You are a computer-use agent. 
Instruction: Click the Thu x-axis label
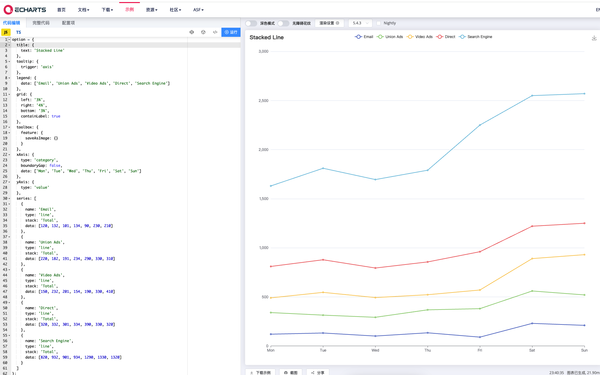[427, 350]
